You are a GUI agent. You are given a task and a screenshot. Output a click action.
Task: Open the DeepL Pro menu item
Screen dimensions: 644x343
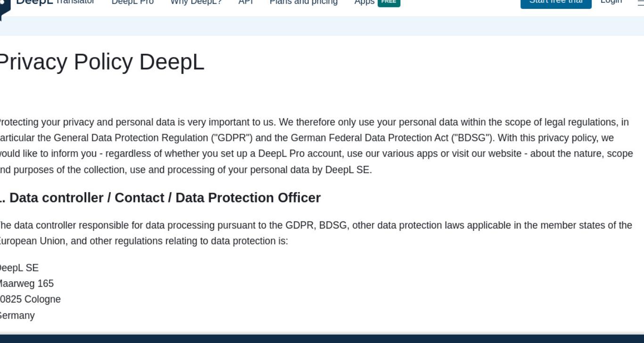pyautogui.click(x=132, y=2)
